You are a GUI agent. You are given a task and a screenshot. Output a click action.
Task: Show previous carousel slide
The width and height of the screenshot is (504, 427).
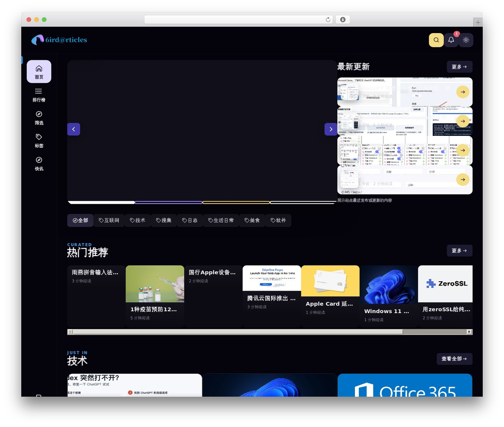(74, 129)
